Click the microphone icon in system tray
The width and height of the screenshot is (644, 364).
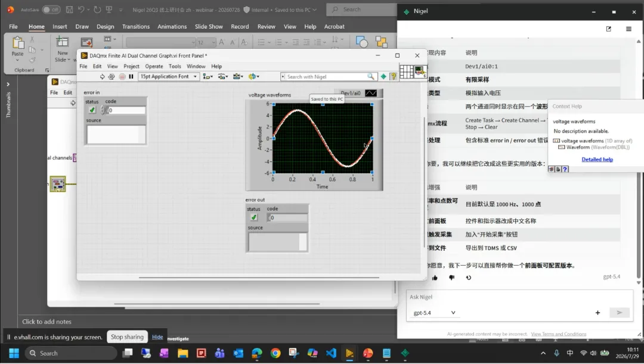pyautogui.click(x=556, y=353)
